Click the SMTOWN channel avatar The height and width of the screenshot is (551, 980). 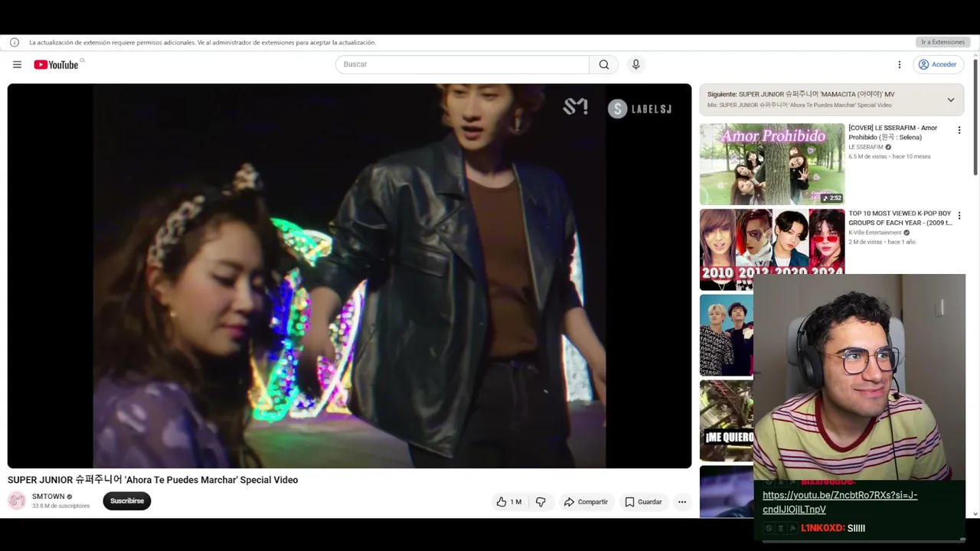coord(17,500)
